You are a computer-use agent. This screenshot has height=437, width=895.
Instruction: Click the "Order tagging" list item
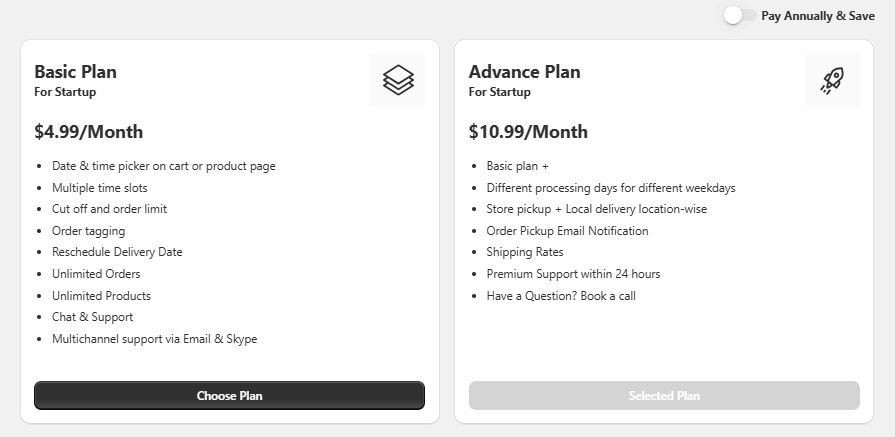(x=88, y=231)
